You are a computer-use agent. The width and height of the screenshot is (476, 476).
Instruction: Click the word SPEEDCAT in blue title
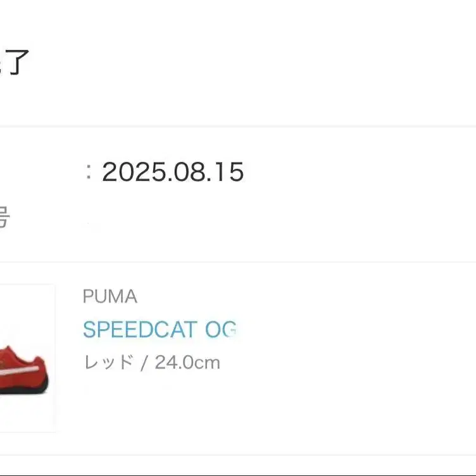pyautogui.click(x=140, y=329)
